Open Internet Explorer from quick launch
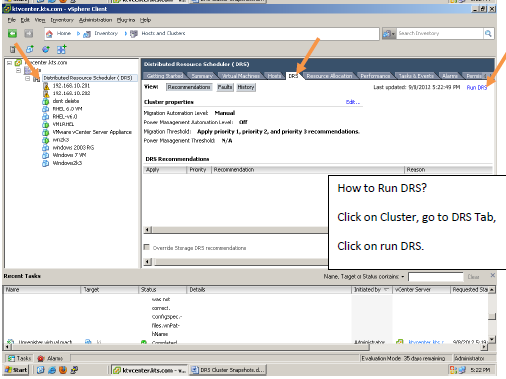Viewport: 506px width, 379px height. [x=52, y=370]
